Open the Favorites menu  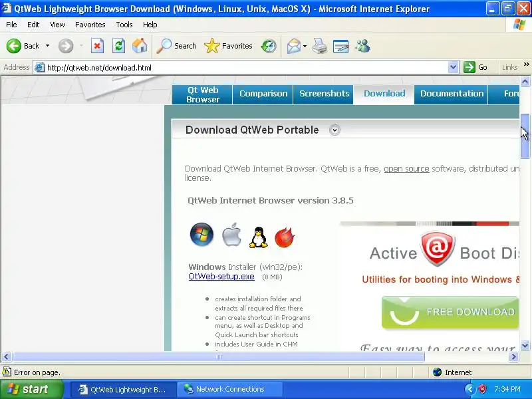click(x=90, y=25)
